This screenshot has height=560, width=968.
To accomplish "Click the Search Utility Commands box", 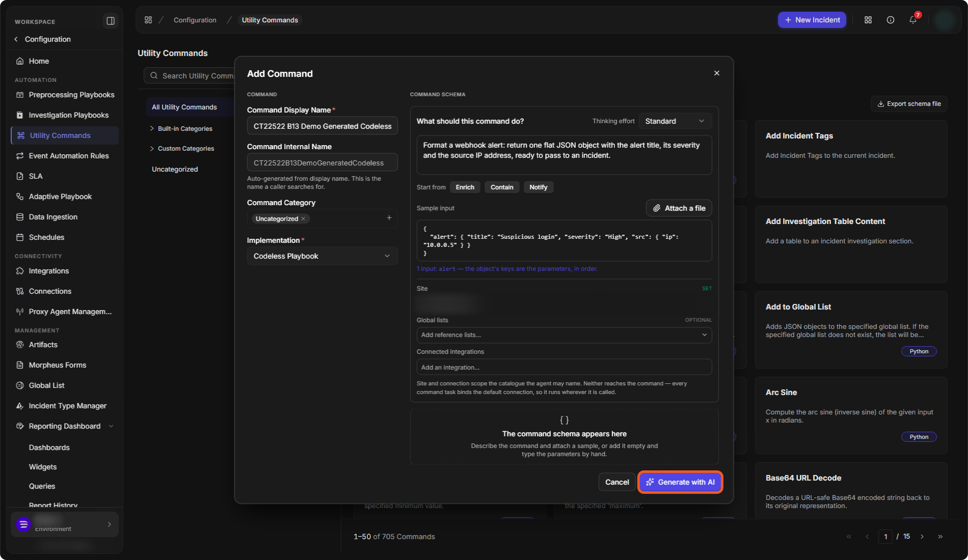I will pos(190,76).
